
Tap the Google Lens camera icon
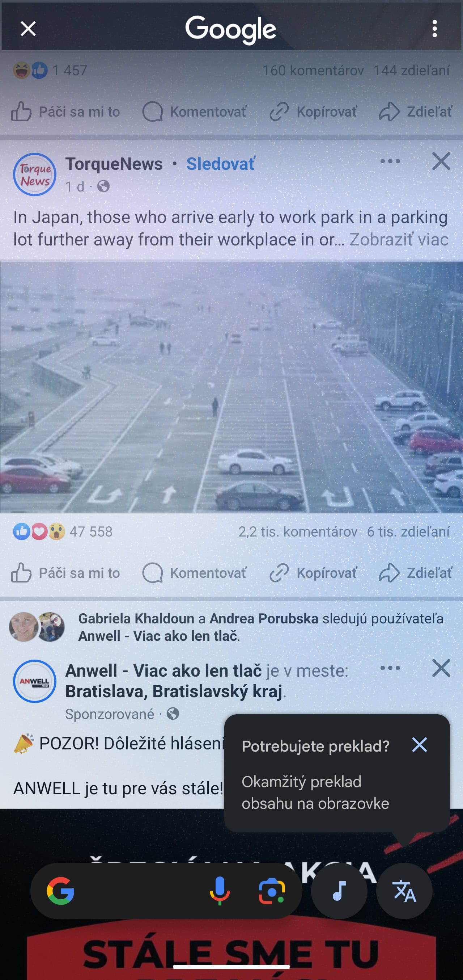click(272, 891)
